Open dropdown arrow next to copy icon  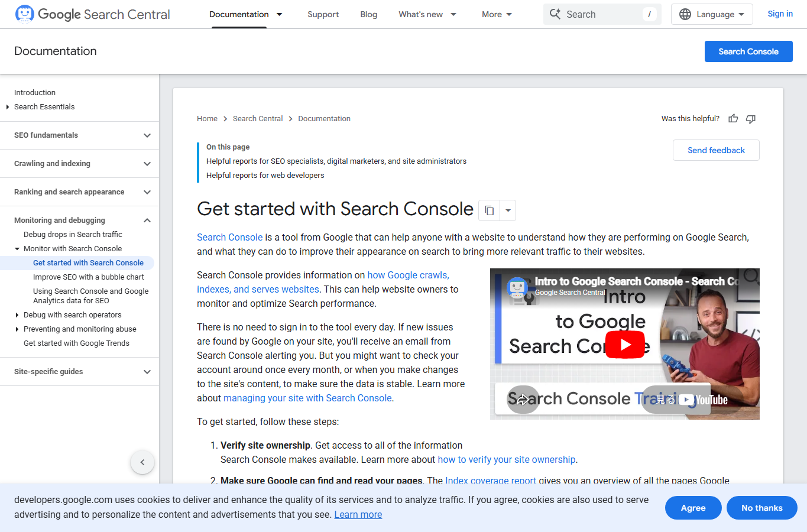coord(508,210)
